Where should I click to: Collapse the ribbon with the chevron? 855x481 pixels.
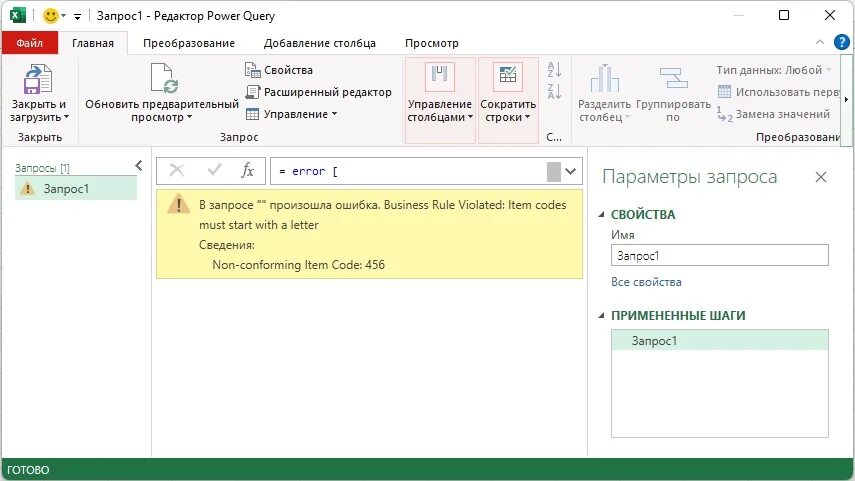click(820, 42)
